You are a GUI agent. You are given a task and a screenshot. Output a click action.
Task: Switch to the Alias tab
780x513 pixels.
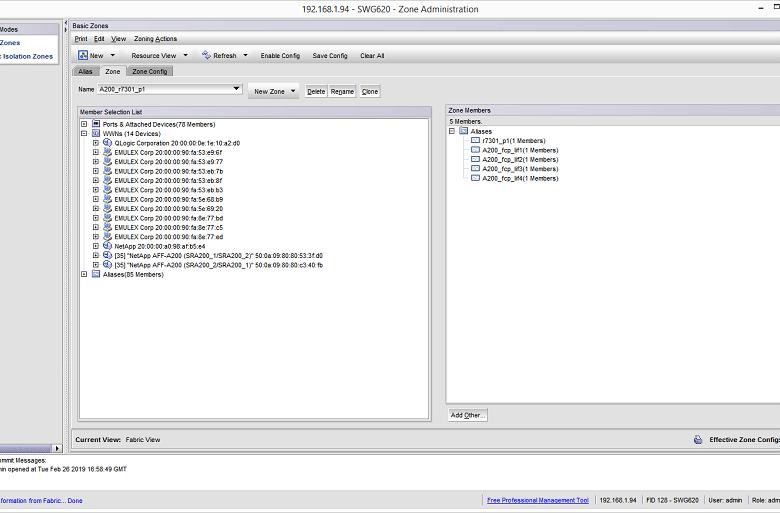[86, 71]
